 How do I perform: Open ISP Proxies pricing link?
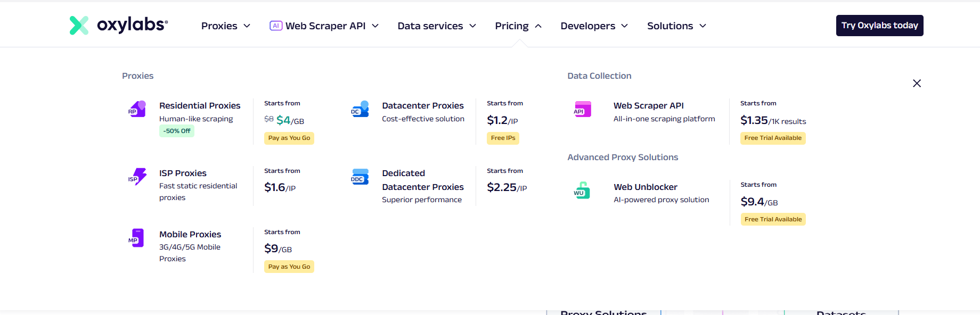[183, 173]
